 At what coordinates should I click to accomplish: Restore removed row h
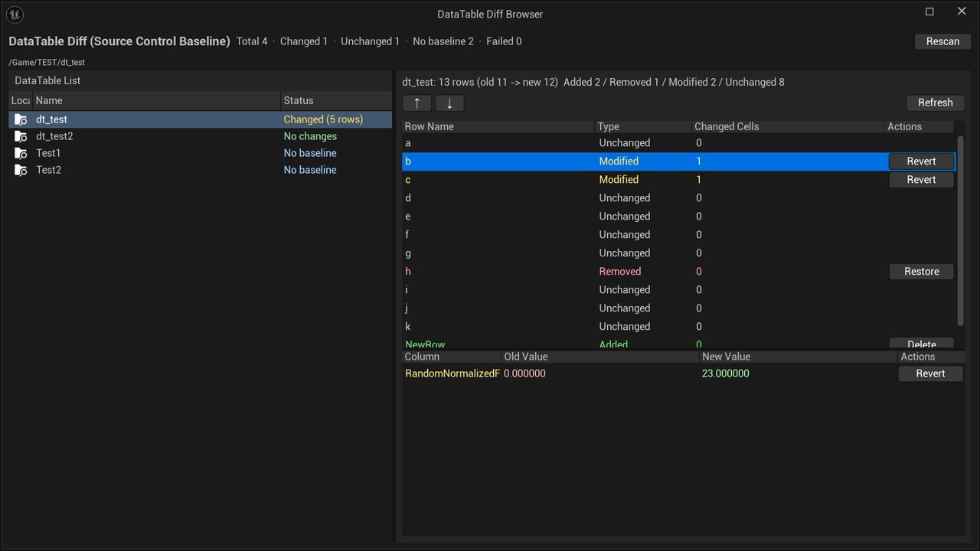pyautogui.click(x=921, y=272)
